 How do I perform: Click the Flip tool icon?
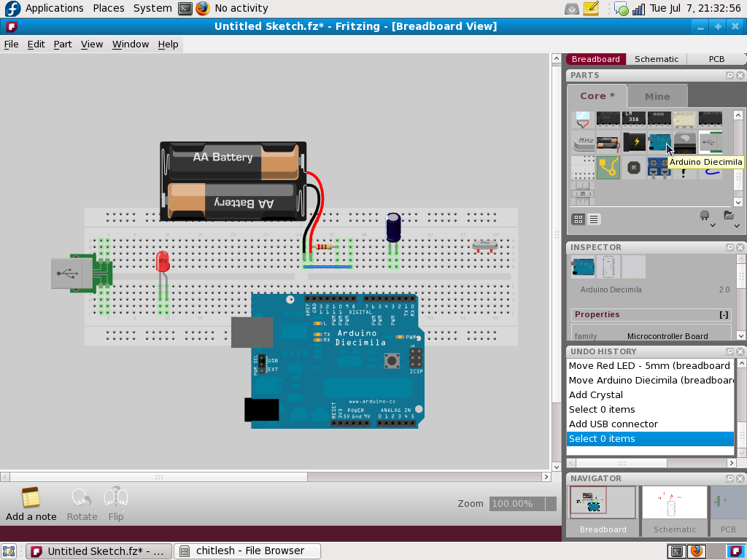(x=116, y=497)
